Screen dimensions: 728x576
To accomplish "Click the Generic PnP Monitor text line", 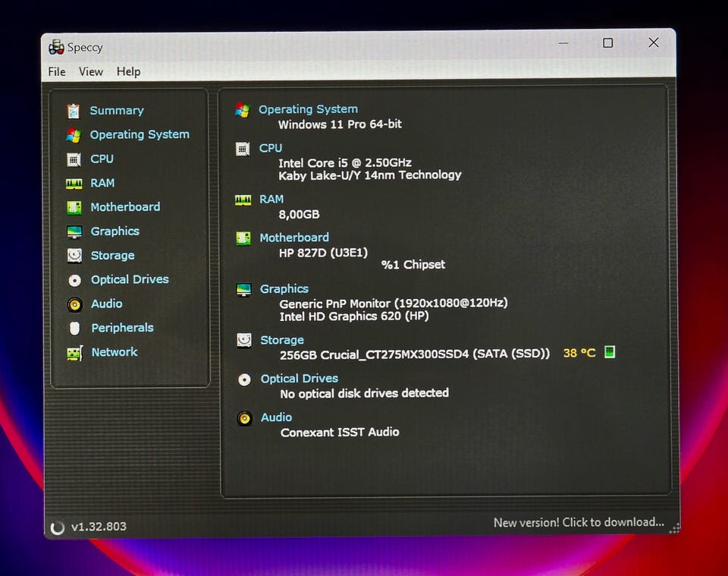I will 394,304.
